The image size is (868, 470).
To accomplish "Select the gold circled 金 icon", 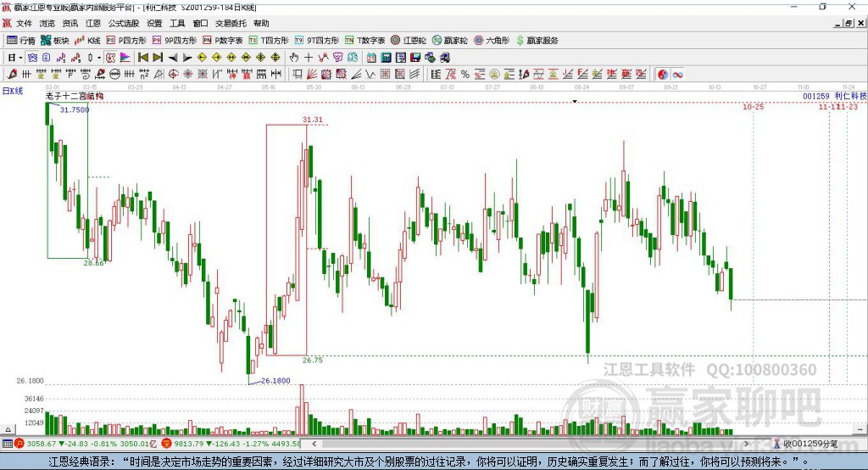I will [x=494, y=75].
